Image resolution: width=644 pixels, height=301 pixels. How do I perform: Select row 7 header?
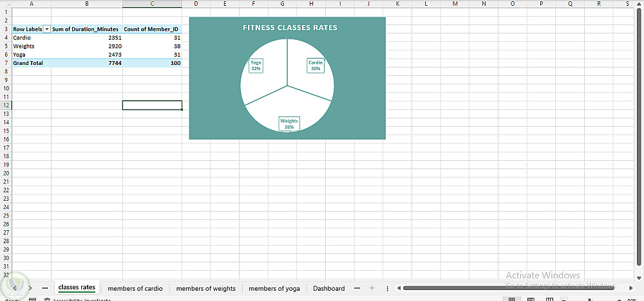6,63
